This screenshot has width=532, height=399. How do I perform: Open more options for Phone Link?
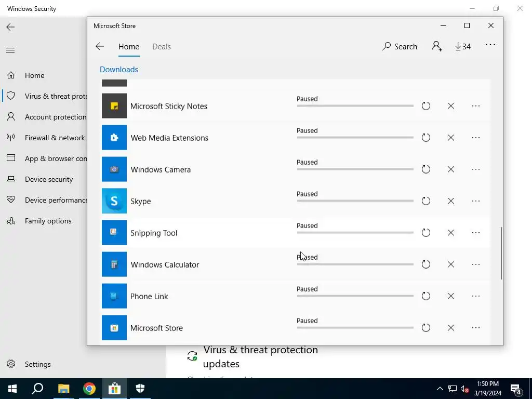[x=476, y=296]
